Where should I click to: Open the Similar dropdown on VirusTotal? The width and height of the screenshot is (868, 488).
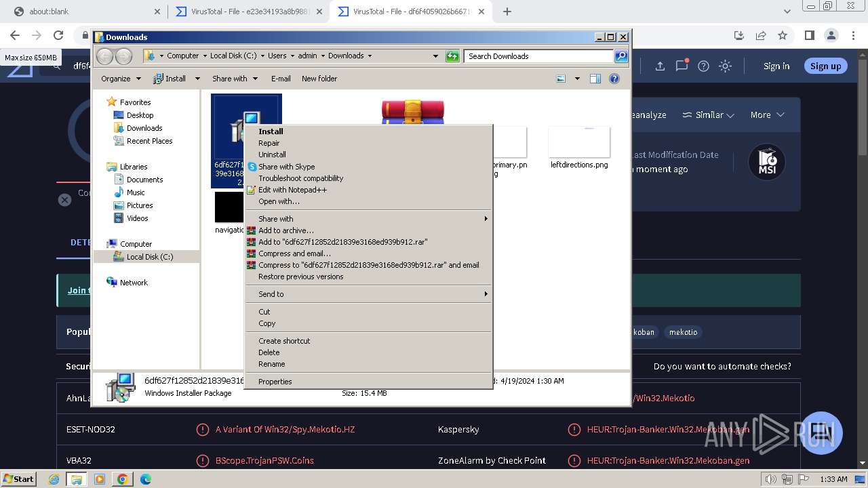pos(708,115)
